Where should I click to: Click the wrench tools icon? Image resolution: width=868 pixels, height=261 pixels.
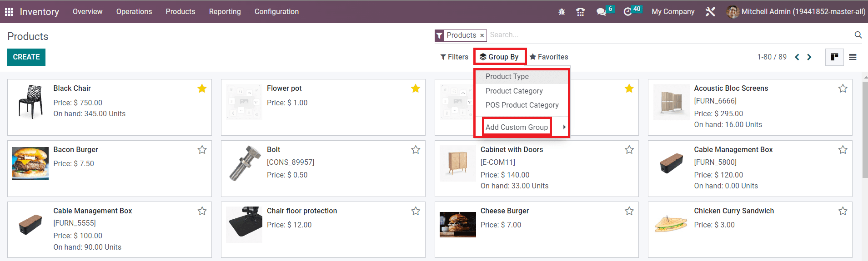pyautogui.click(x=710, y=12)
